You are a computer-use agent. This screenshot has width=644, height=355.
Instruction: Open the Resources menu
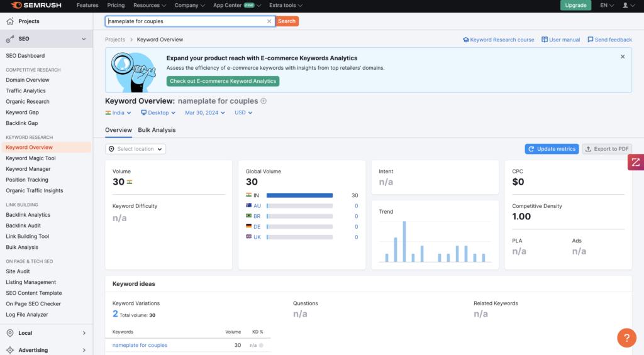click(150, 5)
